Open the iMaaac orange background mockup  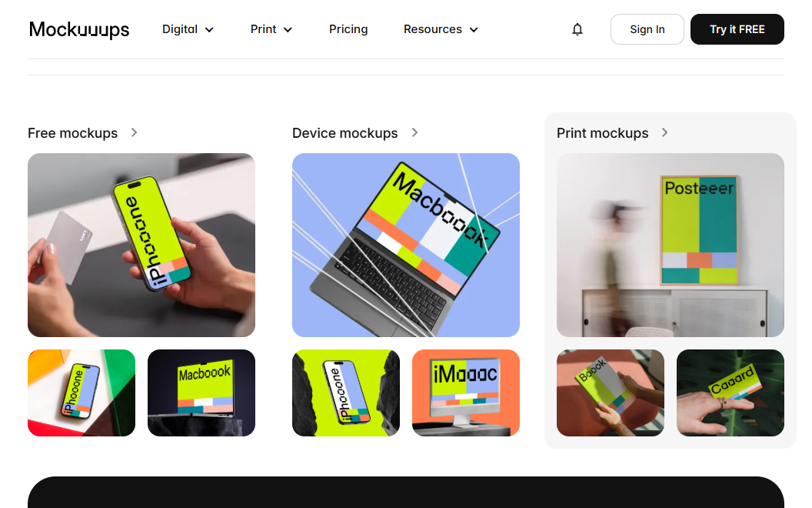coord(466,393)
